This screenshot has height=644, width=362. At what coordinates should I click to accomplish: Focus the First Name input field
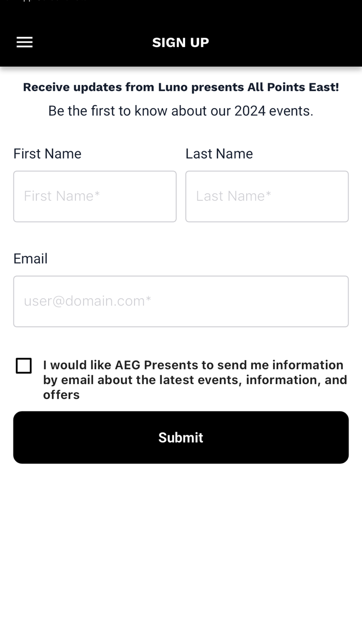tap(95, 197)
